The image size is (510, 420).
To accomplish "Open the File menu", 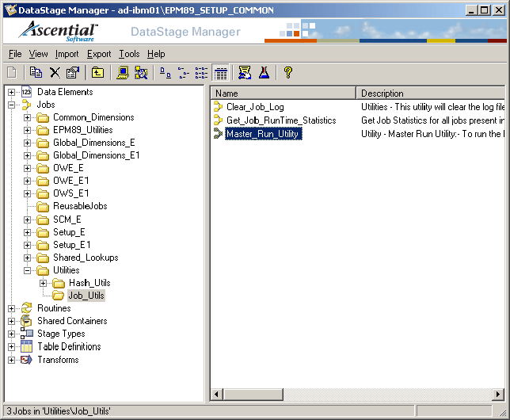I will [x=15, y=54].
